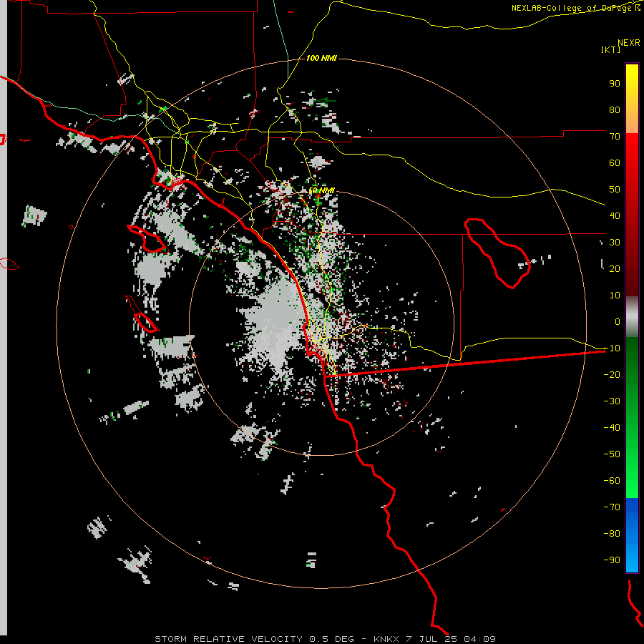Image resolution: width=644 pixels, height=644 pixels.
Task: Click the -80 value on velocity scale
Action: [x=612, y=534]
